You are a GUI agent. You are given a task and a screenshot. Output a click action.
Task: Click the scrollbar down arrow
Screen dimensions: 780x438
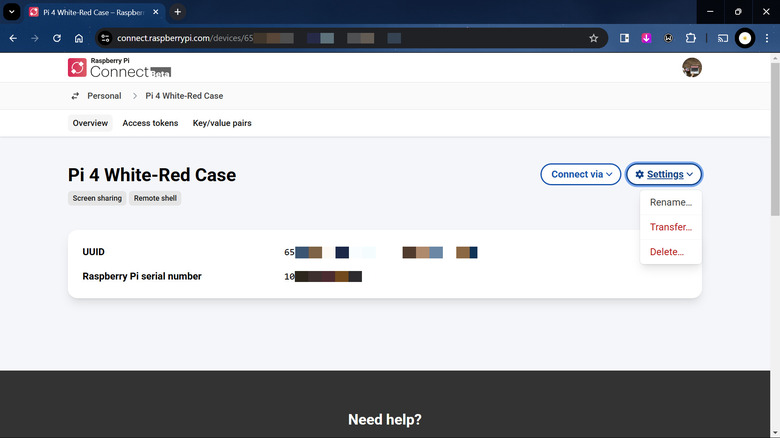tap(775, 433)
